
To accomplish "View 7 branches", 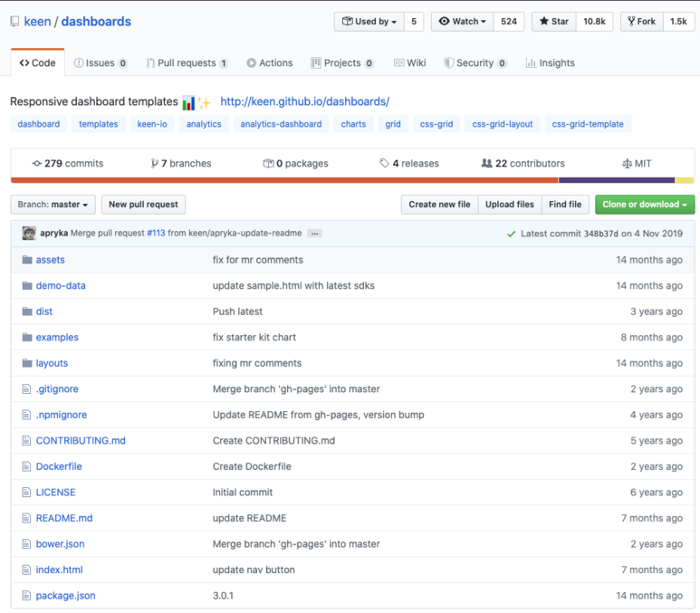I will pos(181,164).
